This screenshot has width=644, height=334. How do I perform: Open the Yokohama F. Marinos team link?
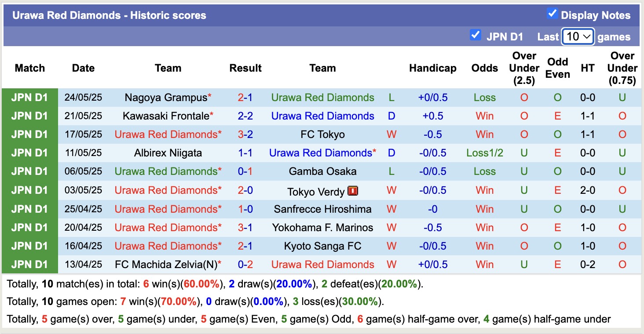coord(322,228)
